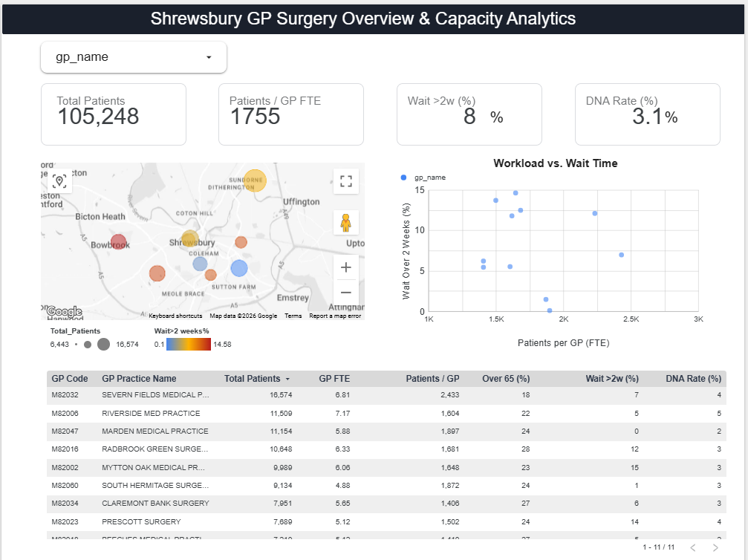Click the map area selection tool icon
748x560 pixels.
(59, 181)
